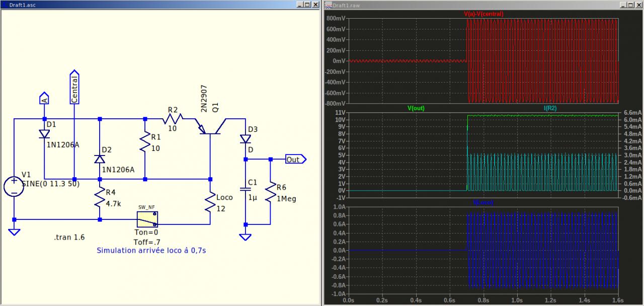644x306 pixels.
Task: Select resistor R6 symbol
Action: [271, 192]
